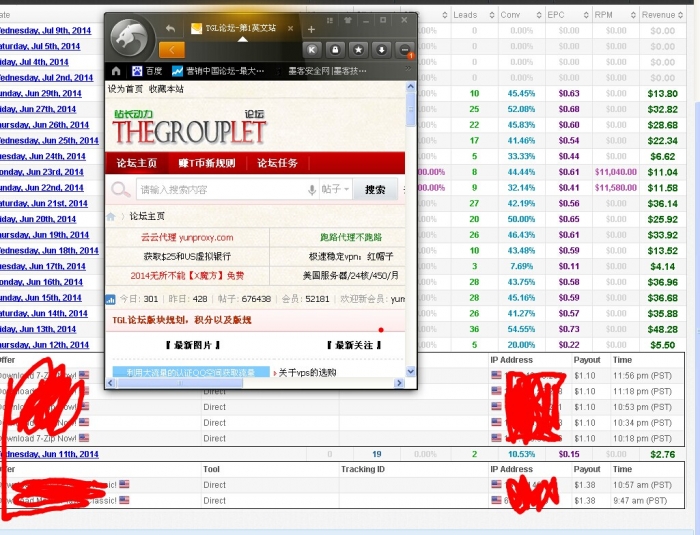Open downloads via the down-arrow icon

coord(381,49)
